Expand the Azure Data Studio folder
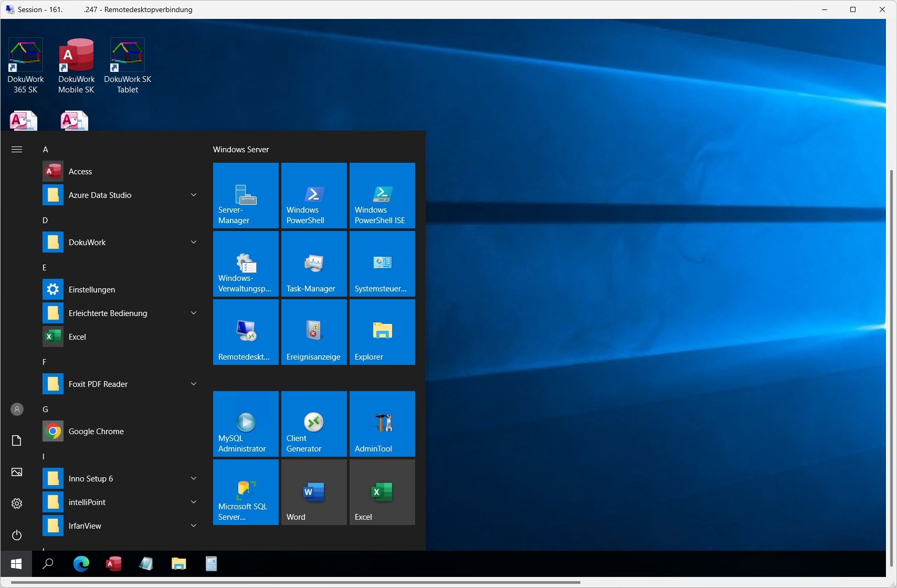The width and height of the screenshot is (897, 588). click(x=193, y=195)
